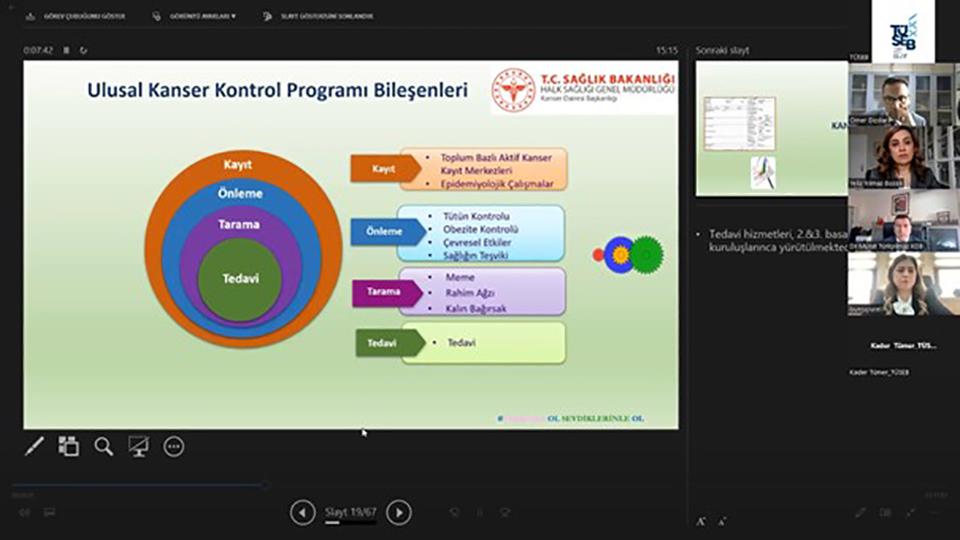
Task: Decrease the notes text size
Action: pos(721,521)
